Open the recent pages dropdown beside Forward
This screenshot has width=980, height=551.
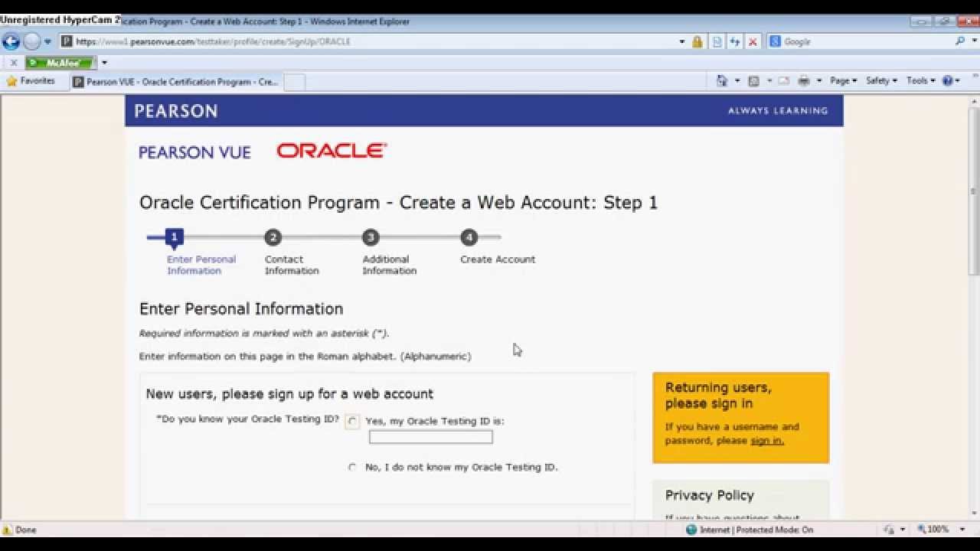[47, 42]
